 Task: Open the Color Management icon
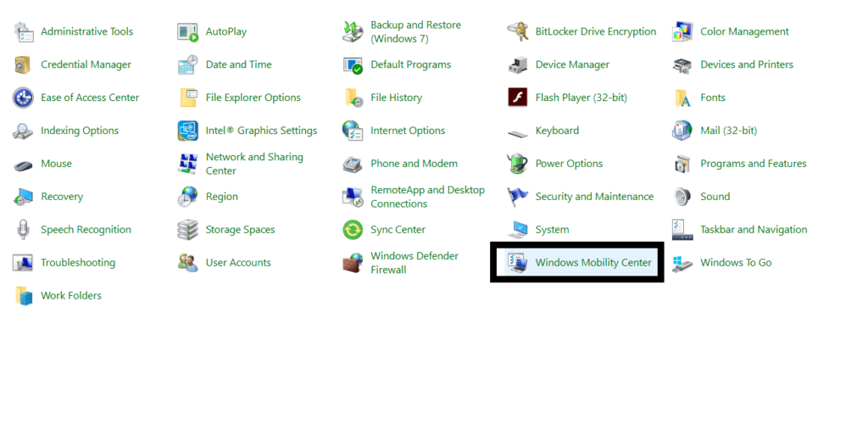(x=682, y=32)
